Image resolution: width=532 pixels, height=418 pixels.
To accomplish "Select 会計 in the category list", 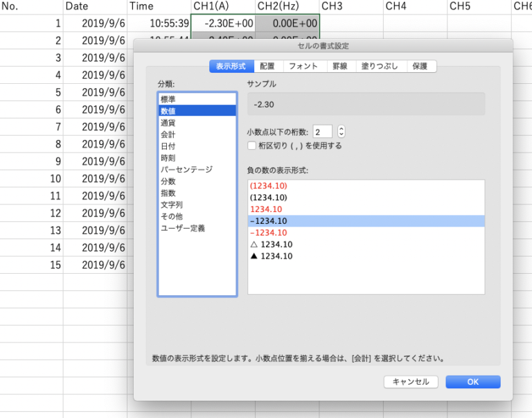I will (x=197, y=134).
